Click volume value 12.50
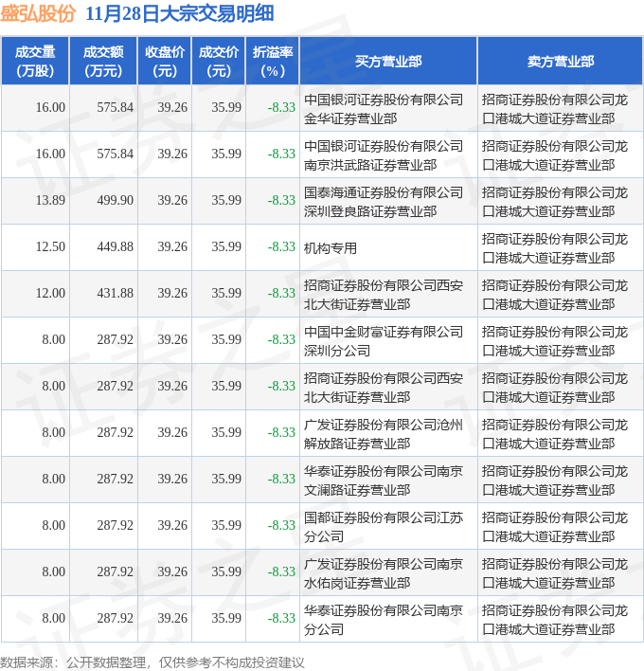 pos(50,246)
